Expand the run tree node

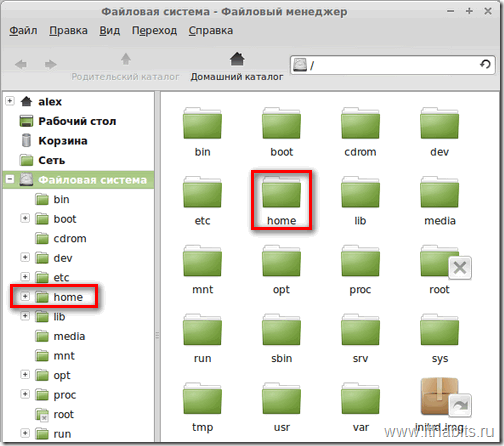25,433
